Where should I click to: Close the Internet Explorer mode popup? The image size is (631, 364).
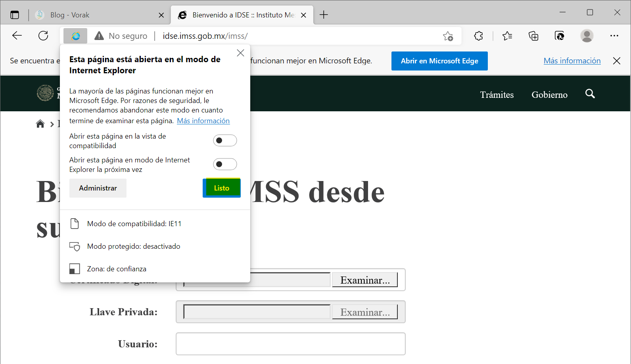click(240, 53)
